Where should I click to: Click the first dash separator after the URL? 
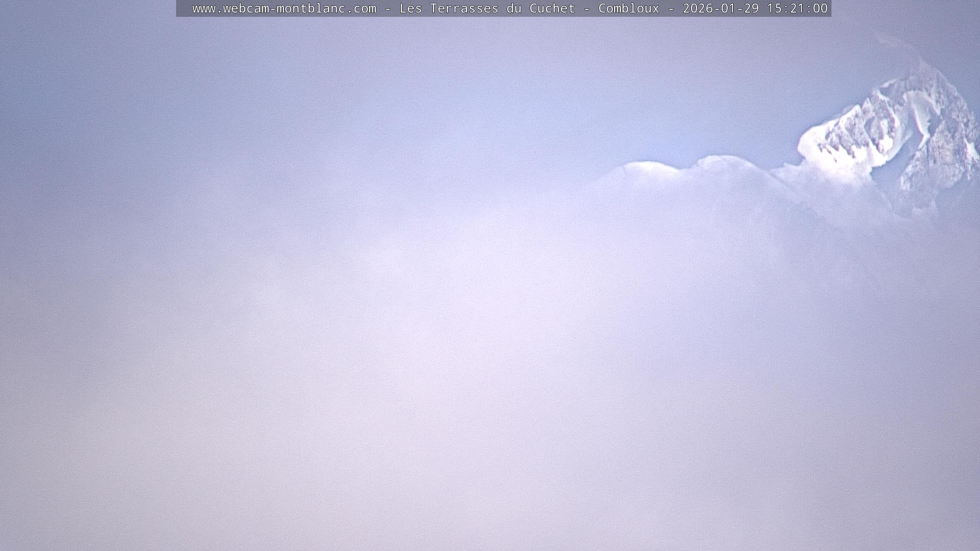[388, 8]
